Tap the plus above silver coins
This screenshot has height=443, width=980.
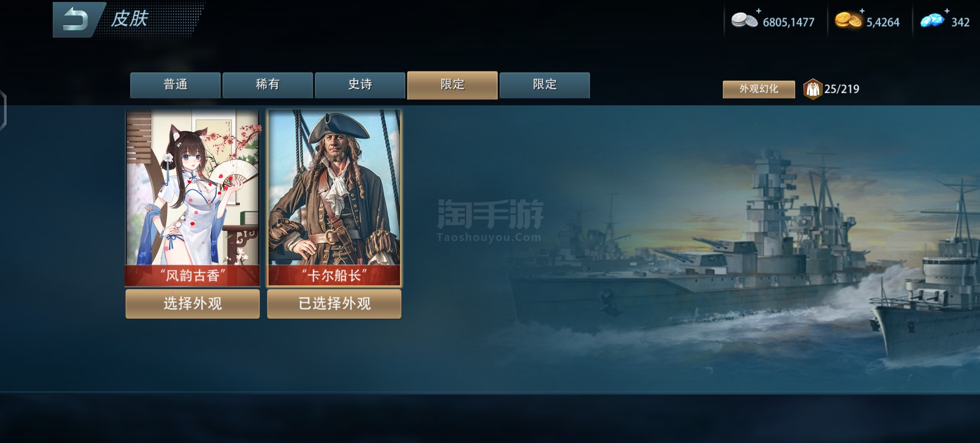coord(758,11)
